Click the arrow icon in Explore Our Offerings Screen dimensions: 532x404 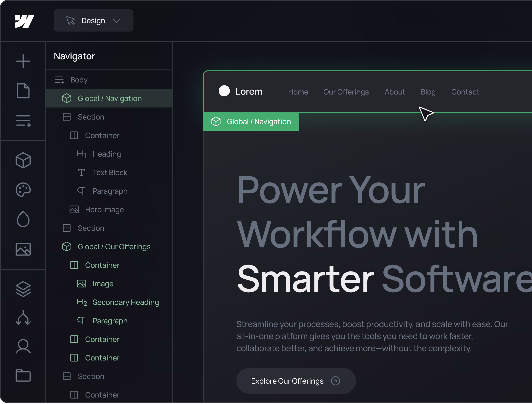point(336,381)
